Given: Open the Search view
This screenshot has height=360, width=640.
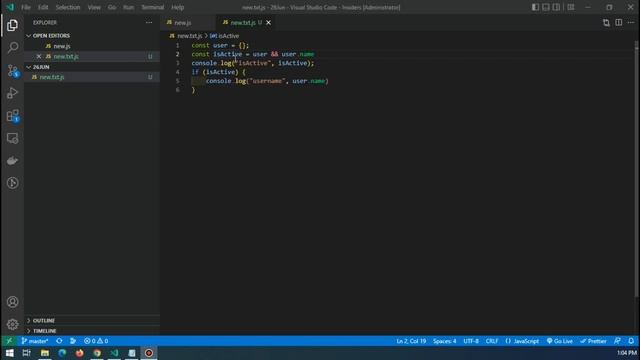Looking at the screenshot, I should tap(12, 47).
